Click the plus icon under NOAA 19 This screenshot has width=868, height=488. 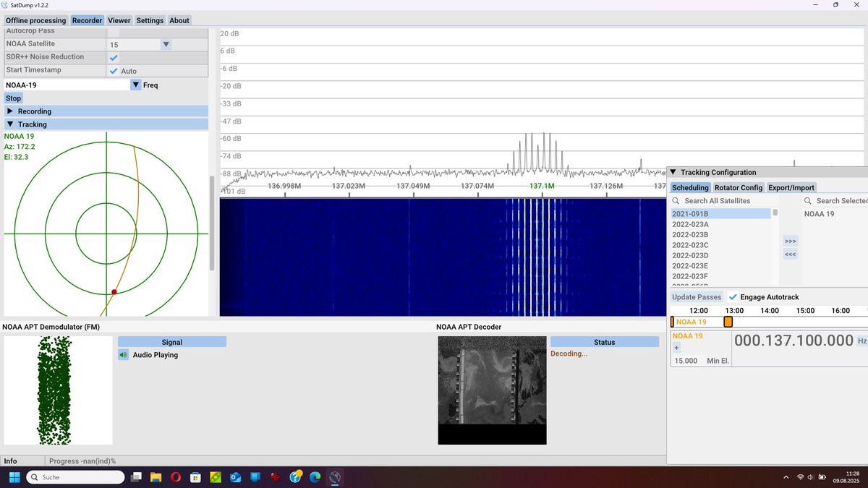(676, 348)
